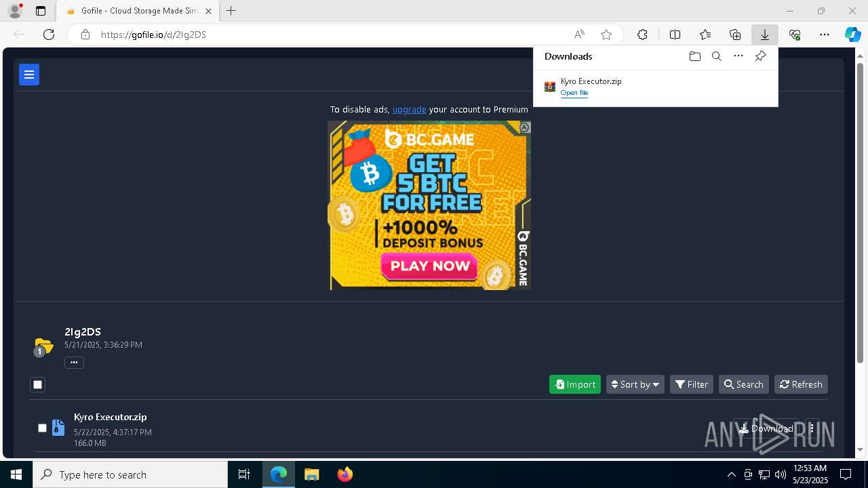Show hidden system tray icons
The image size is (868, 488).
[x=731, y=474]
